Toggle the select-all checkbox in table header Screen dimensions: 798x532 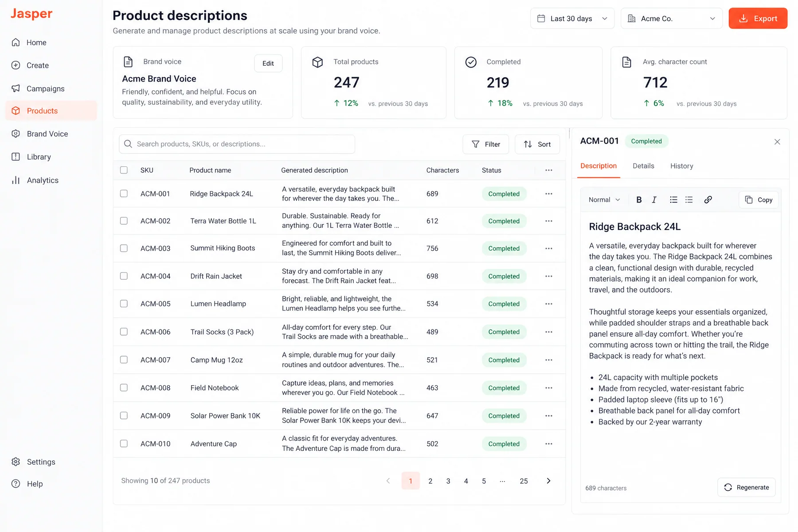click(x=124, y=170)
